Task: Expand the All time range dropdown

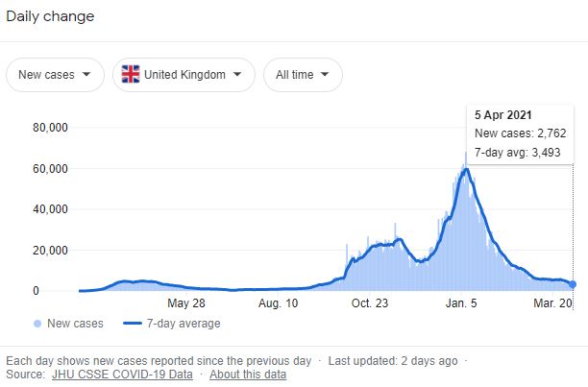Action: (x=303, y=75)
